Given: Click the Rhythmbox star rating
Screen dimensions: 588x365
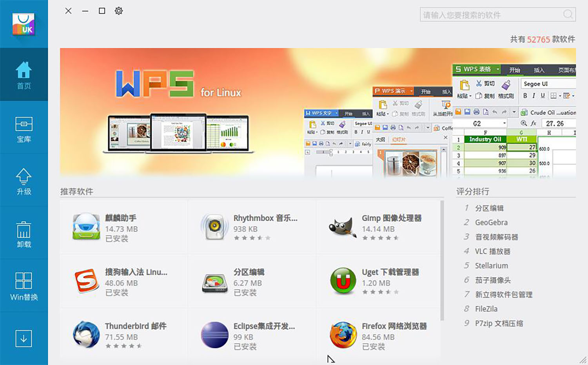Looking at the screenshot, I should pos(252,238).
